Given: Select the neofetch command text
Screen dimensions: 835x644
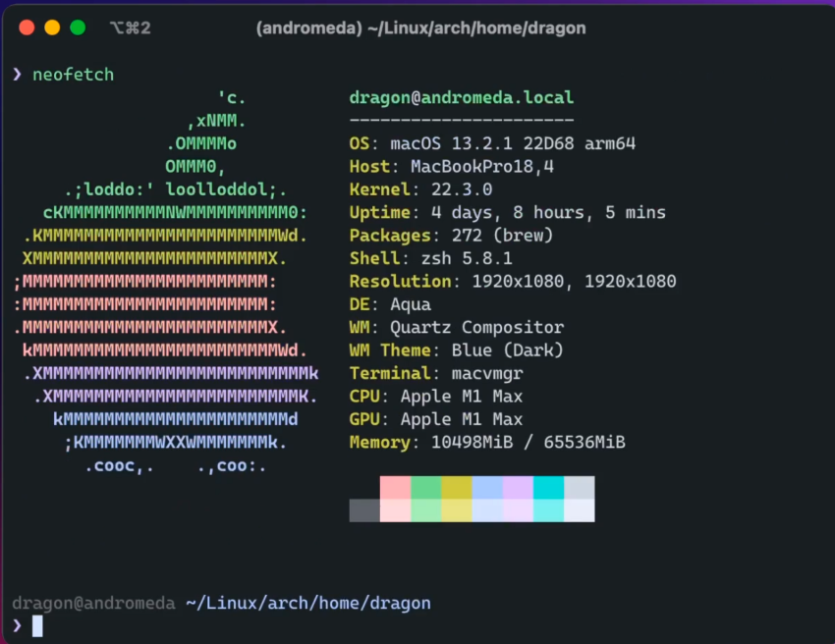Looking at the screenshot, I should pyautogui.click(x=73, y=75).
